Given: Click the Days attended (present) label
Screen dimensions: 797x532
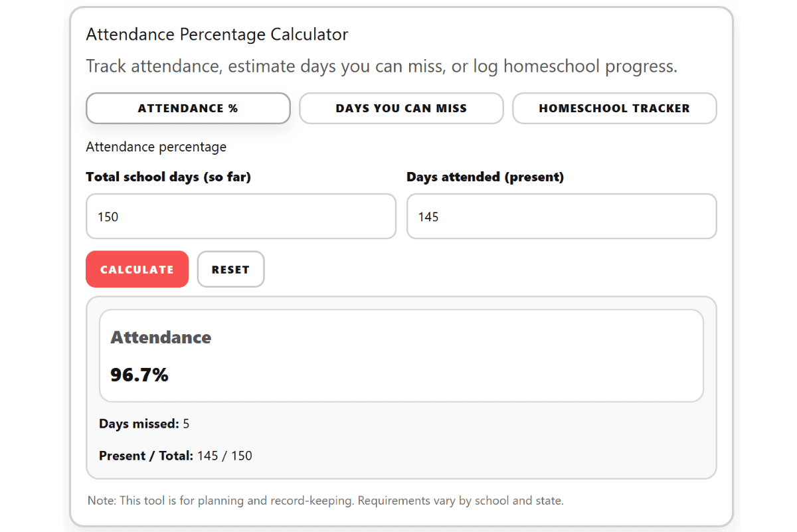Looking at the screenshot, I should click(x=485, y=177).
